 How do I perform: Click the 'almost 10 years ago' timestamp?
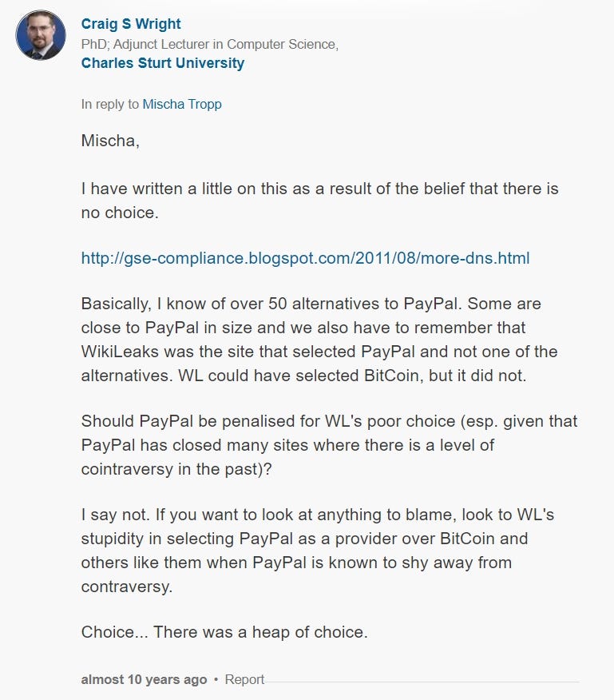[145, 679]
